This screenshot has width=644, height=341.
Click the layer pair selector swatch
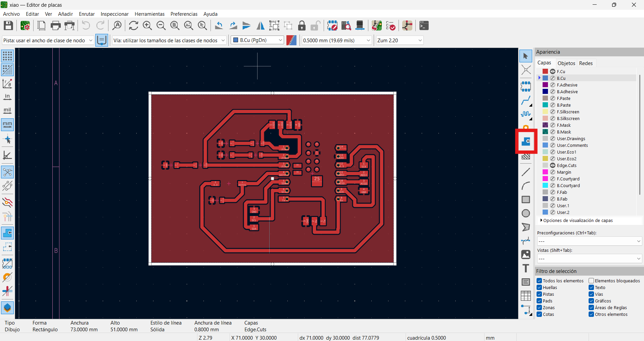[x=291, y=40]
